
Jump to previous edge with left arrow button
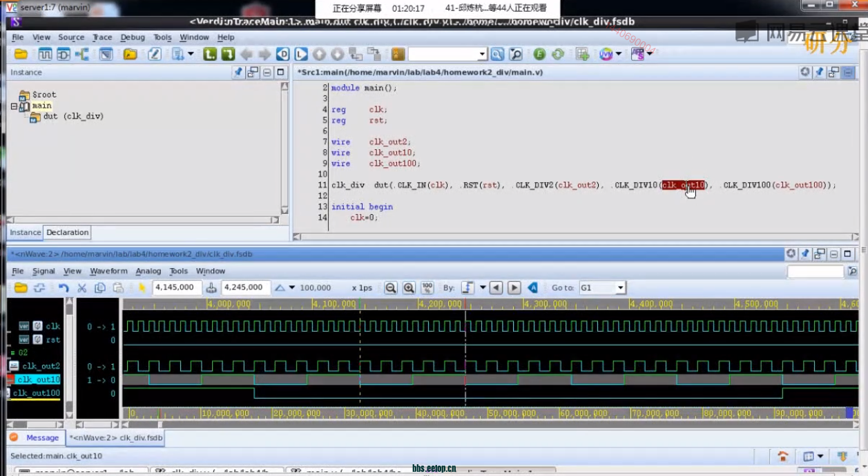(496, 287)
